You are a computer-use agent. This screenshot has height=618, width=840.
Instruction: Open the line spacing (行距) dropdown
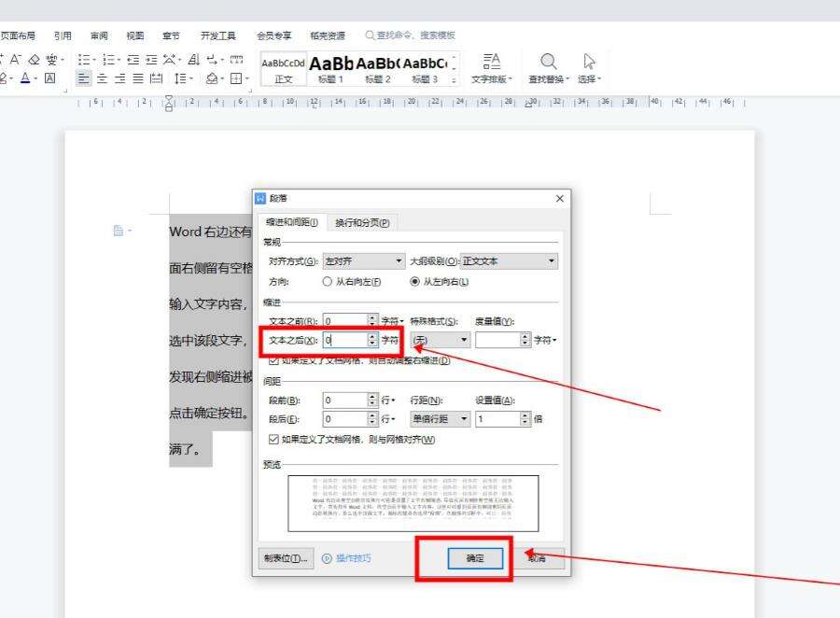point(441,419)
